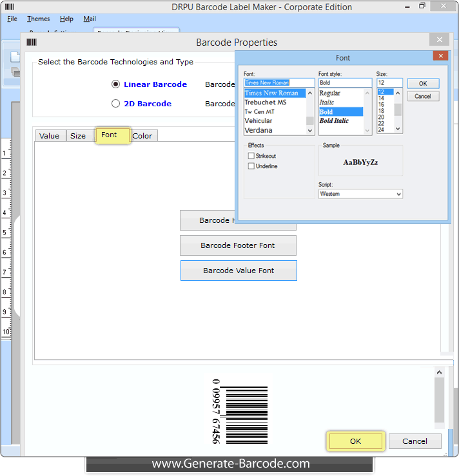459x476 pixels.
Task: Enable the Underline effect checkbox
Action: [x=251, y=166]
